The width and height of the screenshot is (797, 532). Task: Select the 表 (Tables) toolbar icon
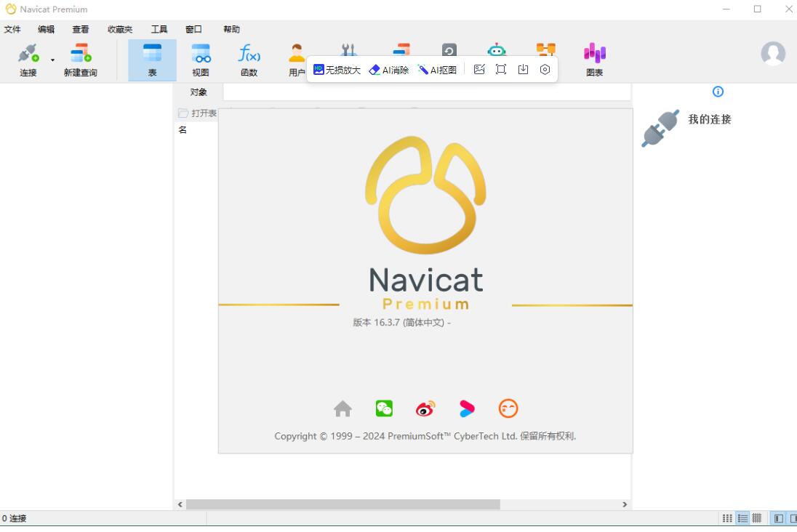coord(151,58)
